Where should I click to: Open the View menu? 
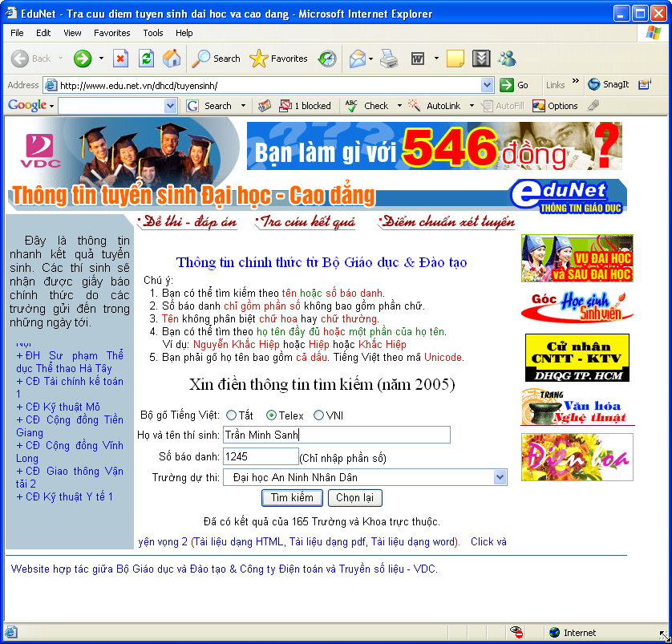[x=72, y=33]
